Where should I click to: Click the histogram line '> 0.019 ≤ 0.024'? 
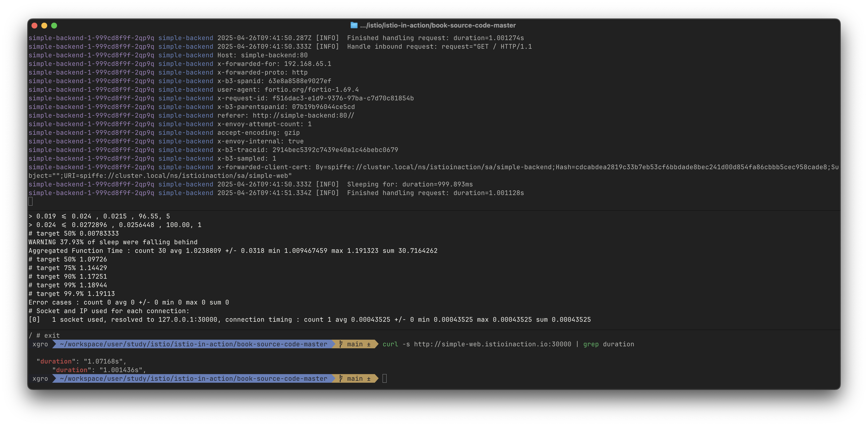[x=99, y=216]
